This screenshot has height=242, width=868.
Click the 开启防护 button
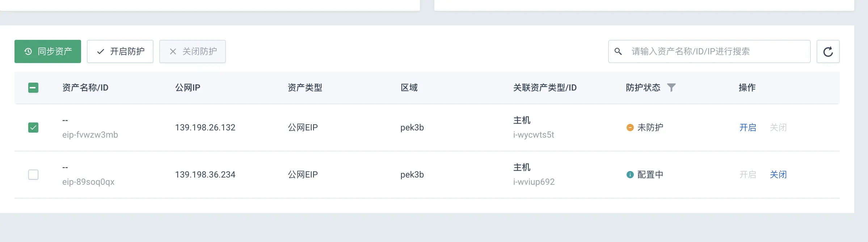(x=120, y=51)
